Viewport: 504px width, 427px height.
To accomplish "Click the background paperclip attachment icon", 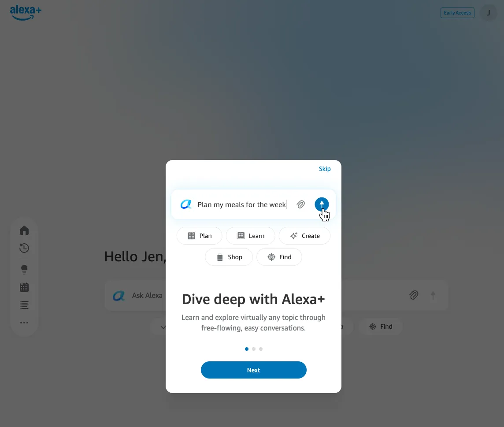I will coord(414,295).
